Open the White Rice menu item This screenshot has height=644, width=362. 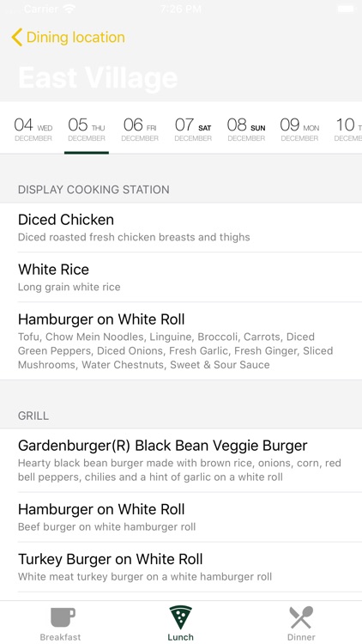[x=181, y=277]
